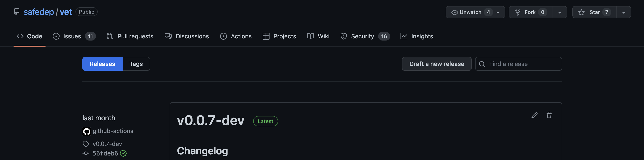Edit the release with pencil icon
The width and height of the screenshot is (644, 160).
(534, 115)
